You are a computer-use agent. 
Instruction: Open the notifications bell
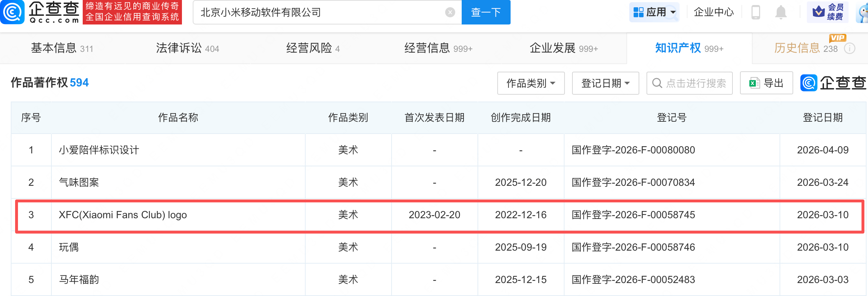781,12
